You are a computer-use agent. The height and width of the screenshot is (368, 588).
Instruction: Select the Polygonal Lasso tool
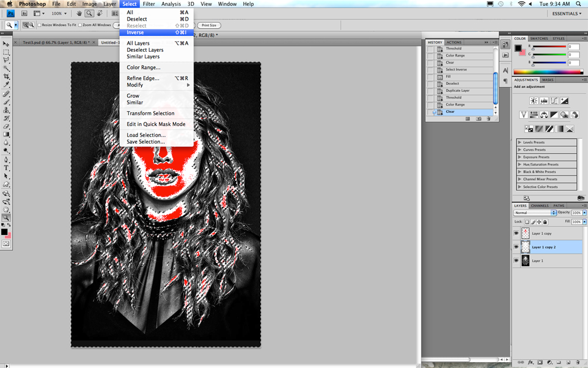[6, 60]
